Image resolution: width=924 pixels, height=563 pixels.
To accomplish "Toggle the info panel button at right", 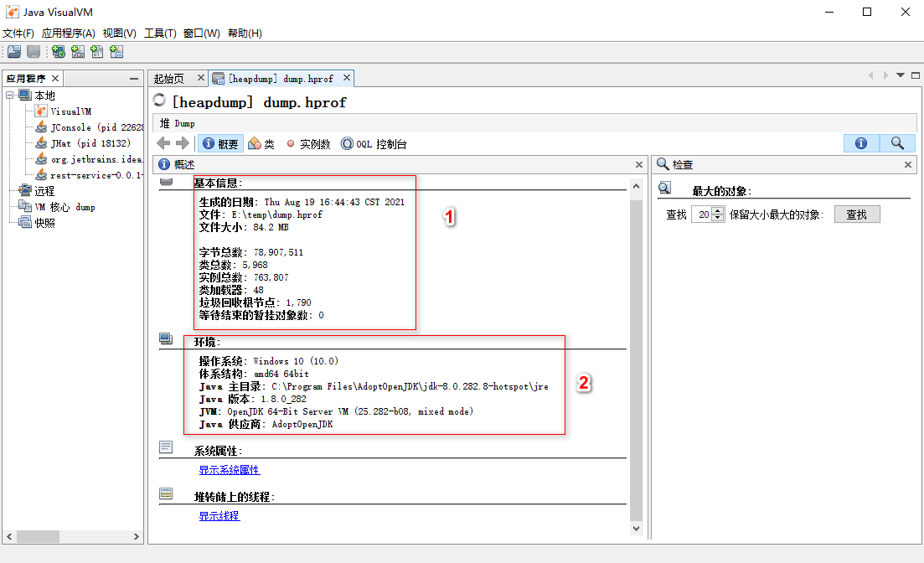I will coord(861,143).
